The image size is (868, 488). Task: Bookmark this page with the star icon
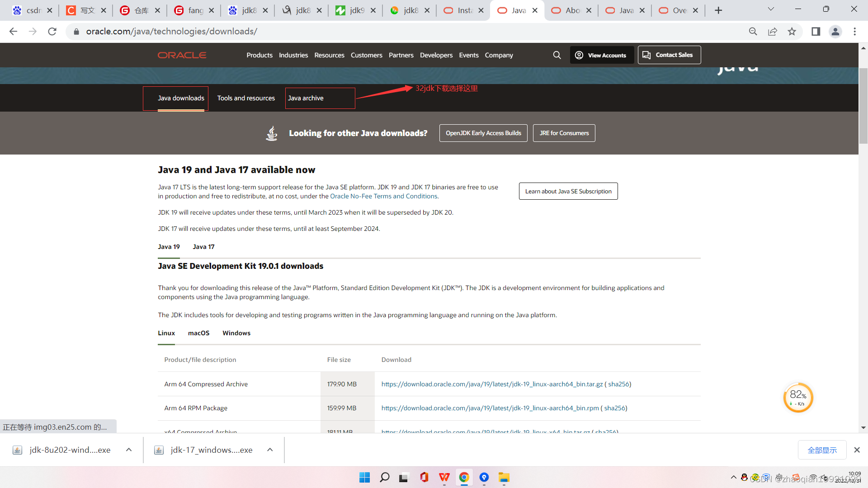[x=792, y=32]
